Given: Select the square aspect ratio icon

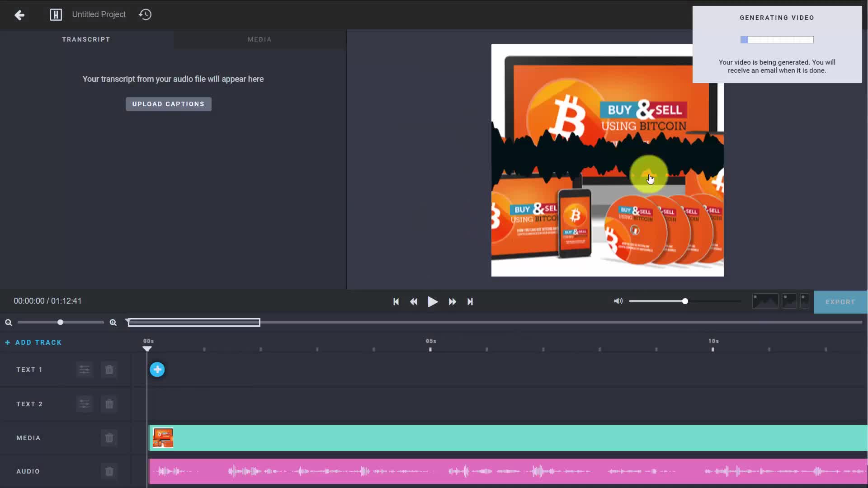Looking at the screenshot, I should (789, 301).
